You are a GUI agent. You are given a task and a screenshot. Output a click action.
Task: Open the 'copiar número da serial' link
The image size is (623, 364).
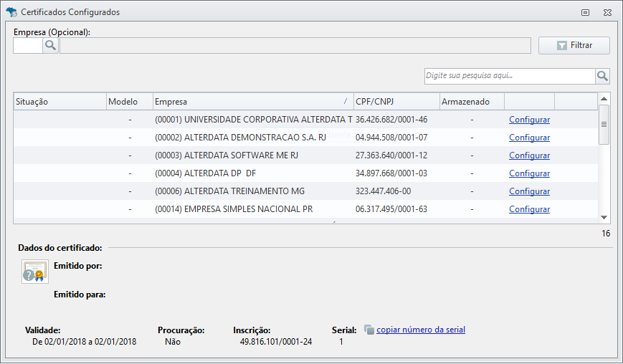(421, 330)
